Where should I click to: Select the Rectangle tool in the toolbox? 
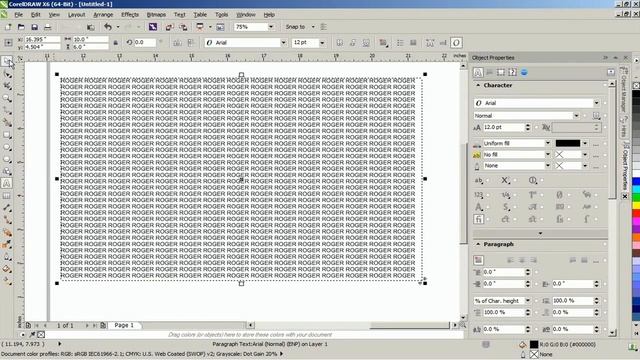(x=7, y=135)
